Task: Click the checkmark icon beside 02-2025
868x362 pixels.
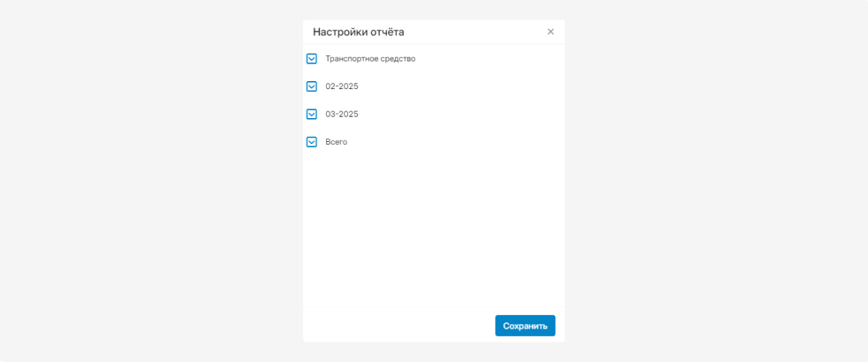Action: [x=312, y=86]
